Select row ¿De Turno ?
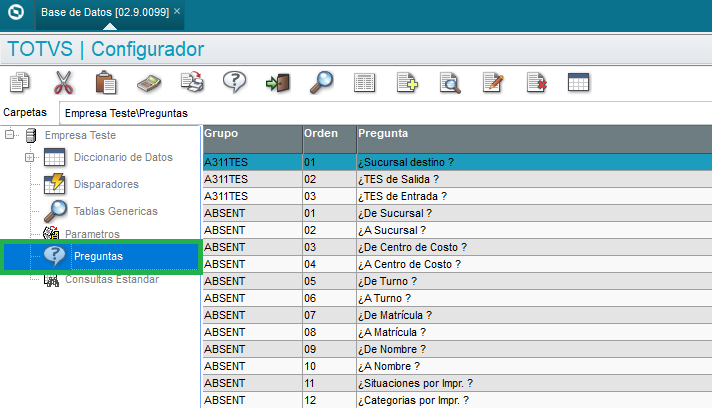 (x=457, y=281)
